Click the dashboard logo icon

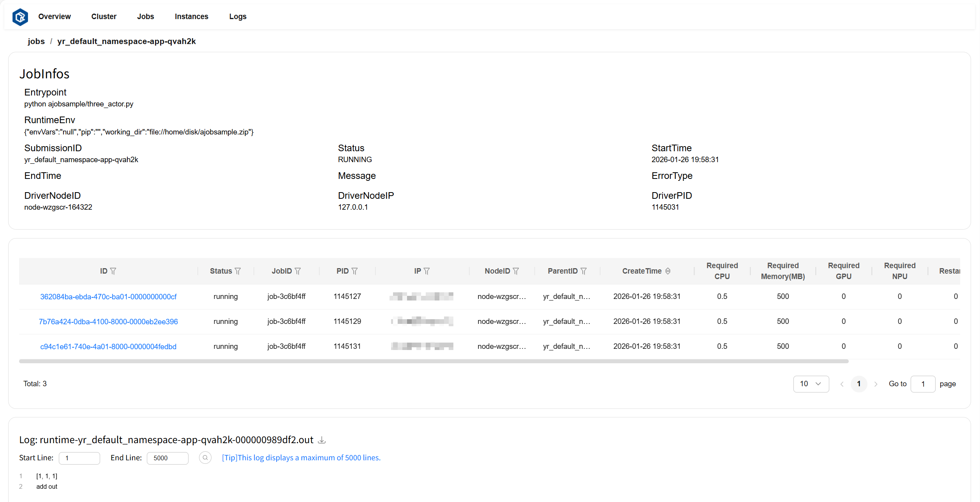(x=20, y=17)
